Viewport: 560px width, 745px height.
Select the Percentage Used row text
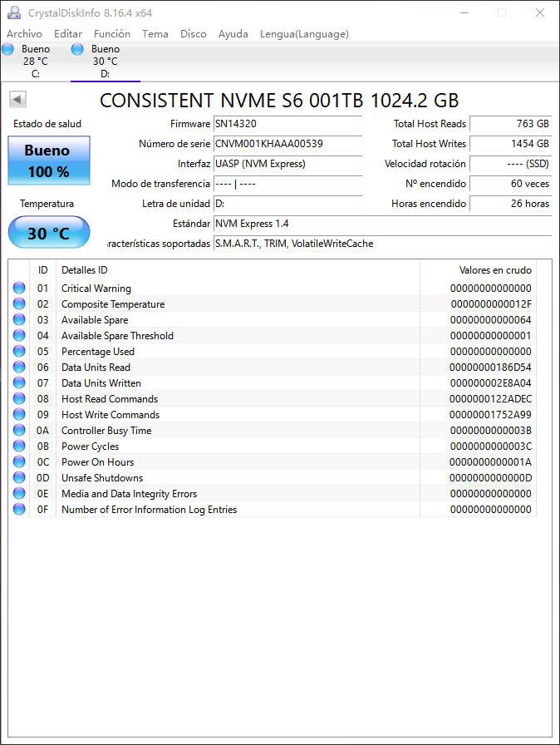[98, 352]
